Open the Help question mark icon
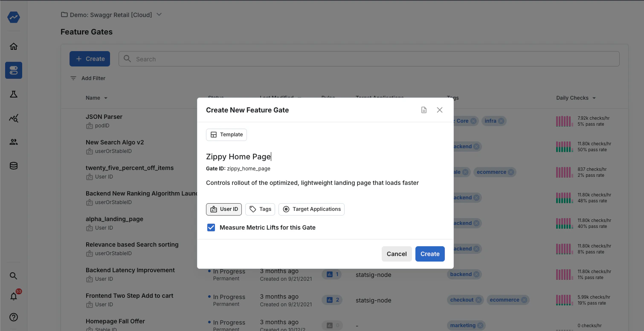The width and height of the screenshot is (644, 331). 13,317
